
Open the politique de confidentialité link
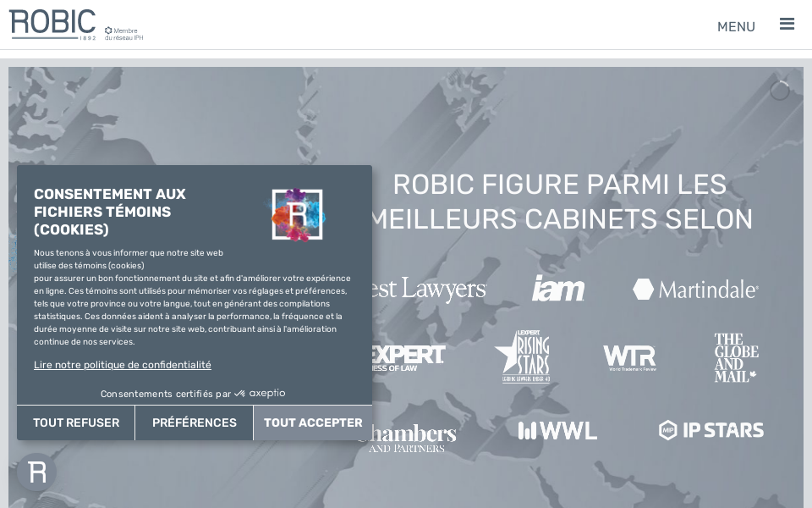tap(122, 365)
